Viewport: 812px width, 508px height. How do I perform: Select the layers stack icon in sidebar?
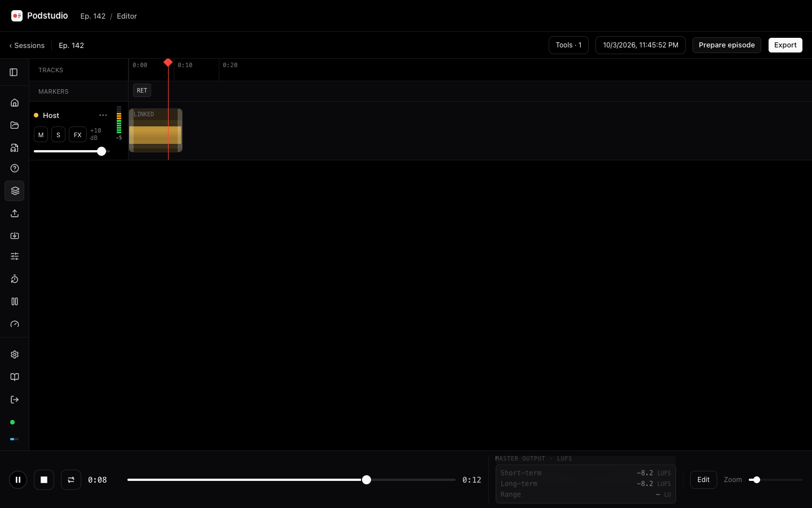click(15, 191)
